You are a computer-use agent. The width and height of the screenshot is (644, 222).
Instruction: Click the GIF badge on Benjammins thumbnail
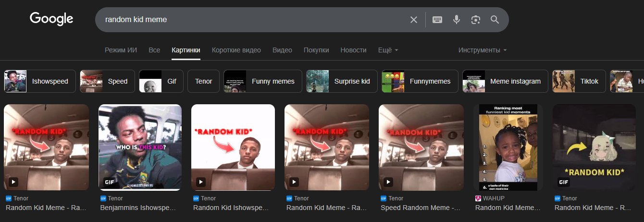109,182
